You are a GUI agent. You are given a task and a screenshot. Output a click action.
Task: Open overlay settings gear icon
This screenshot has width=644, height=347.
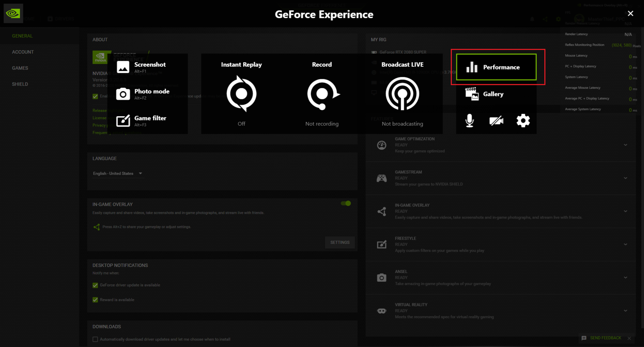(523, 121)
